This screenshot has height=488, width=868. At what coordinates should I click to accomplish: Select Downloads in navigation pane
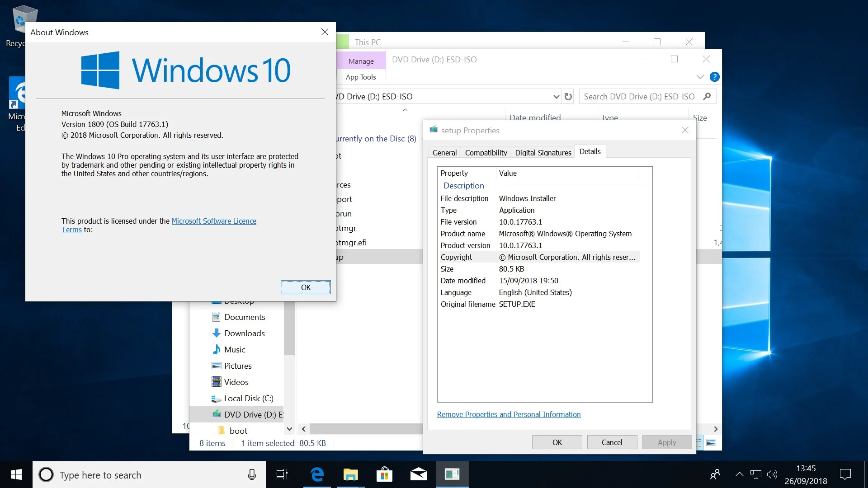point(245,333)
